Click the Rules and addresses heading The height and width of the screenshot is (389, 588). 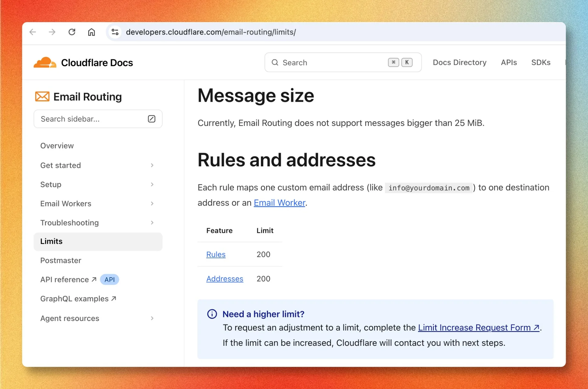[x=286, y=160]
